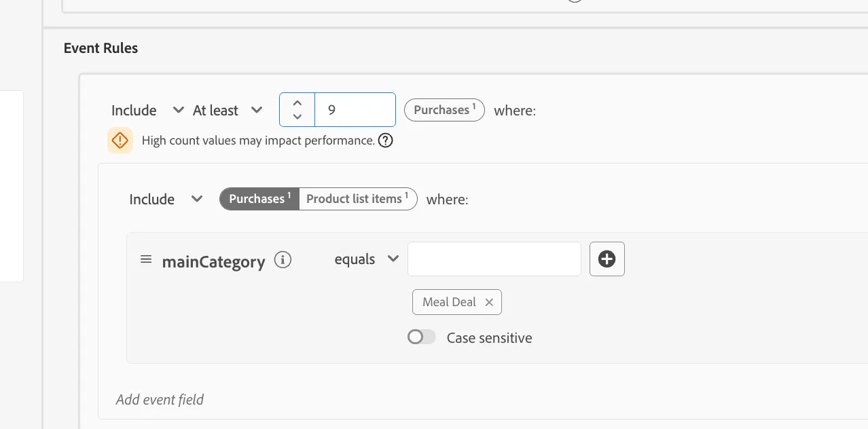Image resolution: width=868 pixels, height=429 pixels.
Task: Switch to Product list items tab
Action: (358, 199)
